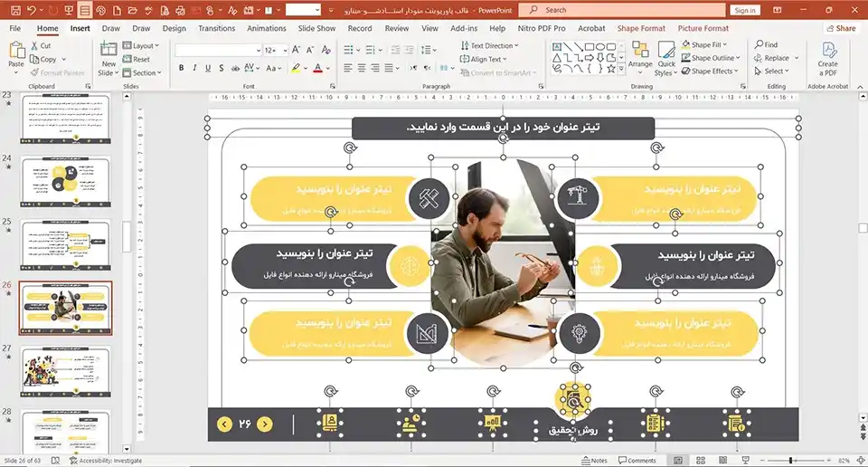Image resolution: width=868 pixels, height=467 pixels.
Task: Switch to Reading View
Action: click(722, 461)
